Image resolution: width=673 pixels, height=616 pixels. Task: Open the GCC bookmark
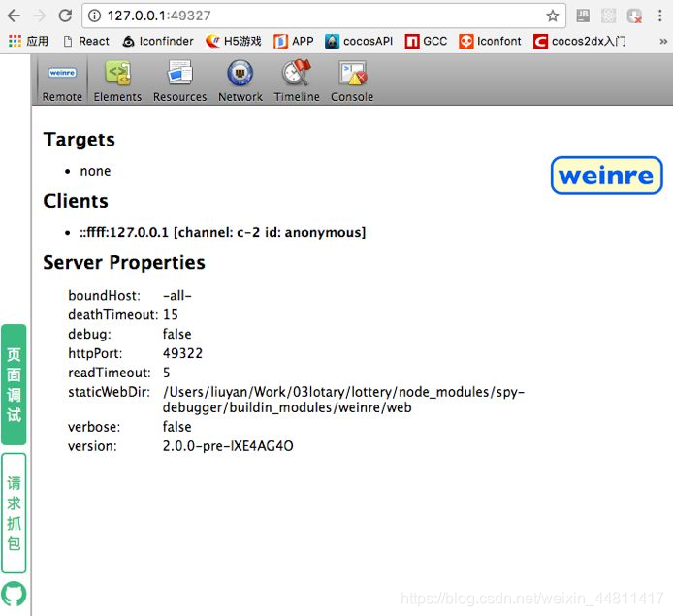click(x=426, y=41)
